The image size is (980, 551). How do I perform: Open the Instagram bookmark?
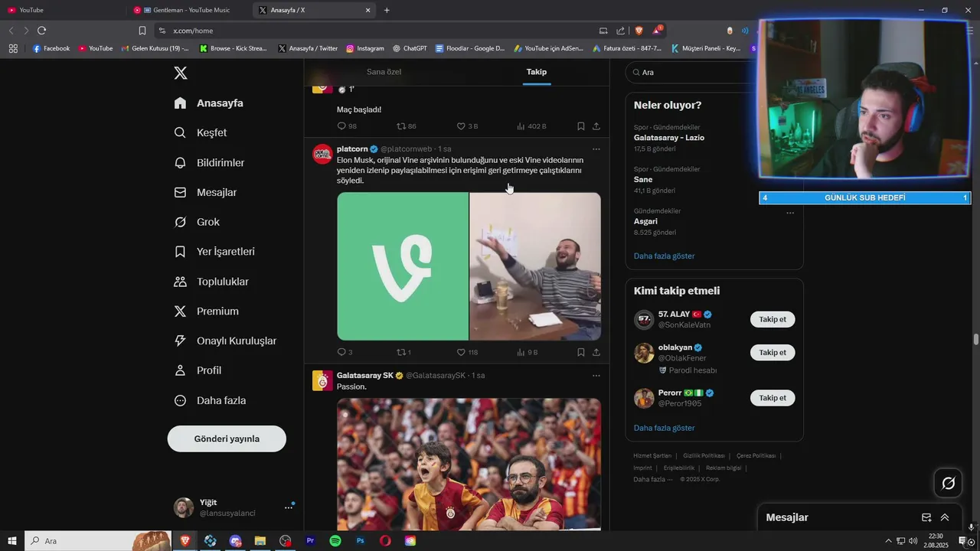pos(365,48)
